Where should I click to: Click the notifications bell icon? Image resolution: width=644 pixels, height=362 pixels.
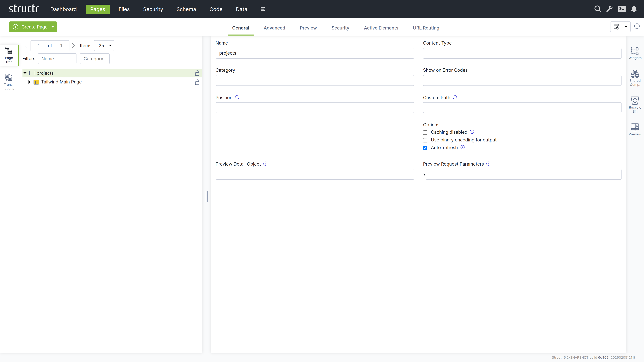click(634, 9)
